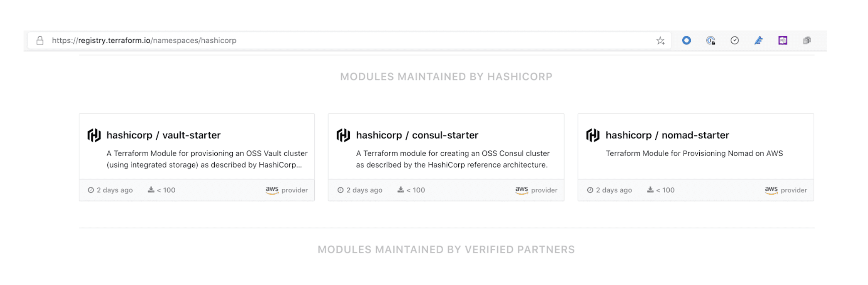The width and height of the screenshot is (868, 285).
Task: Click the bookmark star in the address bar
Action: pos(660,40)
